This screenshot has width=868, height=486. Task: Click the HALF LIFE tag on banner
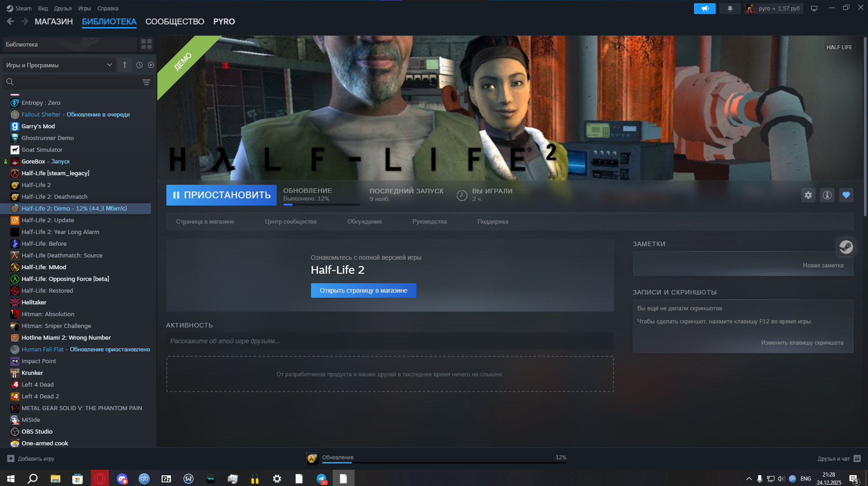pos(839,47)
